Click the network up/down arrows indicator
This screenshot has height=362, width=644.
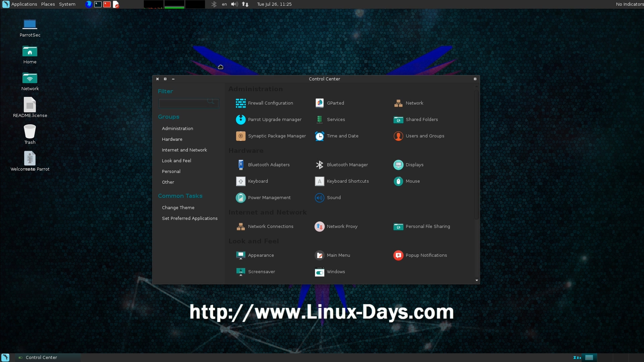[x=245, y=4]
